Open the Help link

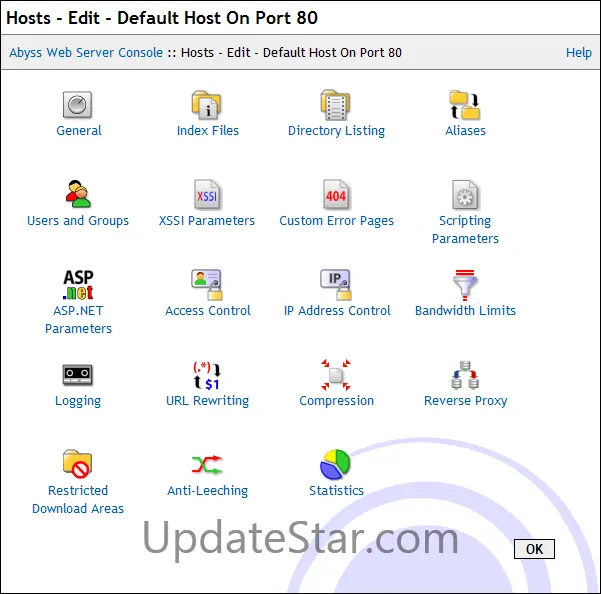(579, 53)
